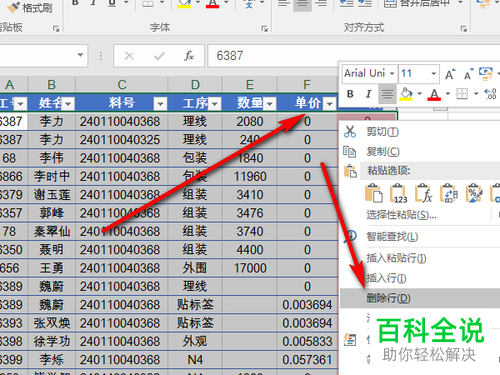Choose Paste Values (123) icon

[x=399, y=193]
